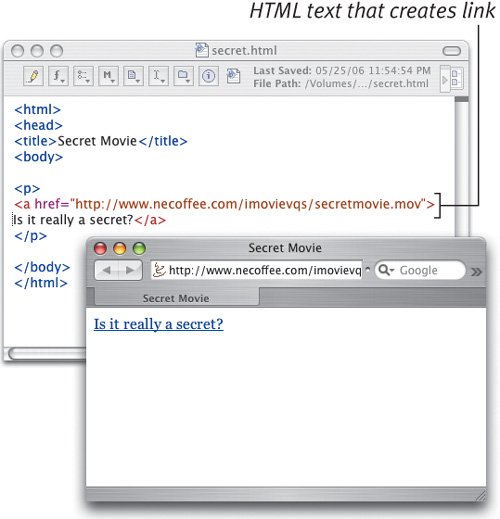The height and width of the screenshot is (519, 500).
Task: Open the markers M popup menu
Action: [x=108, y=76]
